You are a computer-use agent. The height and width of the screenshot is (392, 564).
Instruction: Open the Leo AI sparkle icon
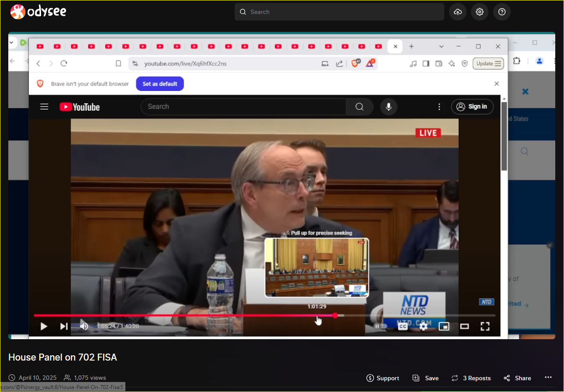tap(452, 63)
